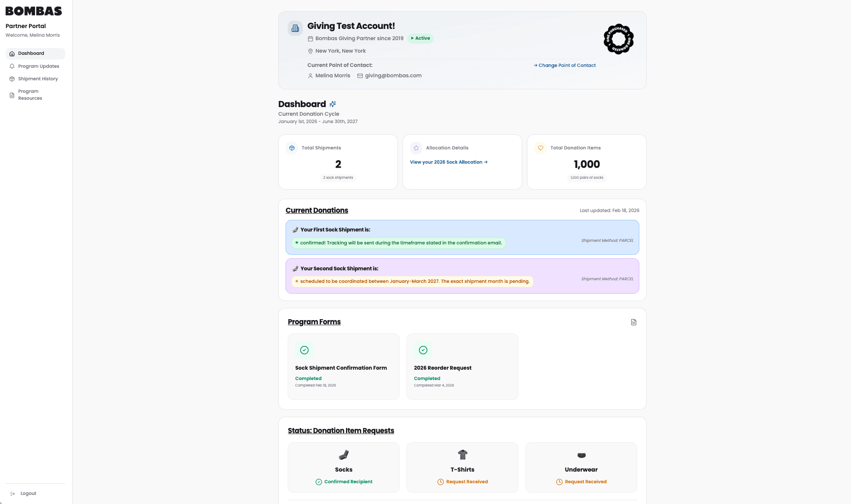
Task: Open Program Updates in the sidebar
Action: [35, 66]
